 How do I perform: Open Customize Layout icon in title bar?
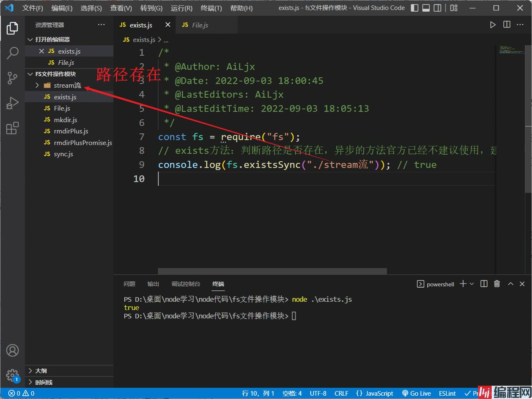point(454,8)
